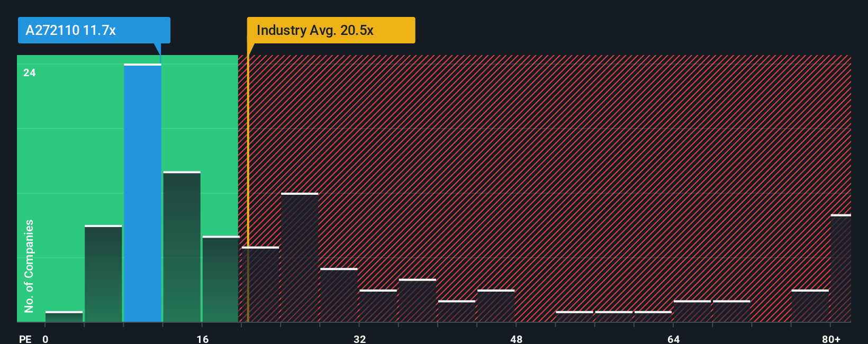Click the PE axis title
Image resolution: width=868 pixels, height=344 pixels.
25,339
